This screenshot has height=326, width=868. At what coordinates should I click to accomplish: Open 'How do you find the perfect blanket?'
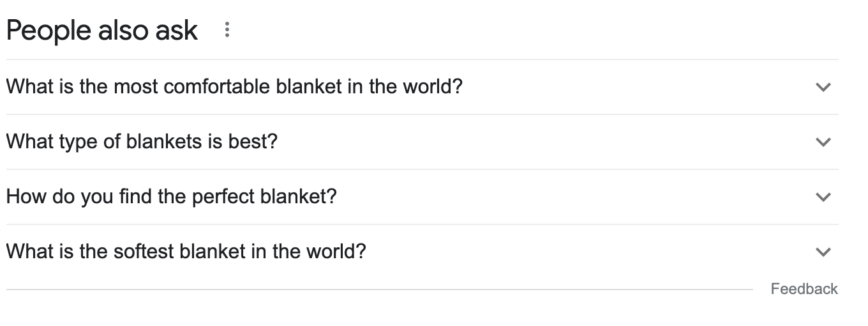[171, 196]
